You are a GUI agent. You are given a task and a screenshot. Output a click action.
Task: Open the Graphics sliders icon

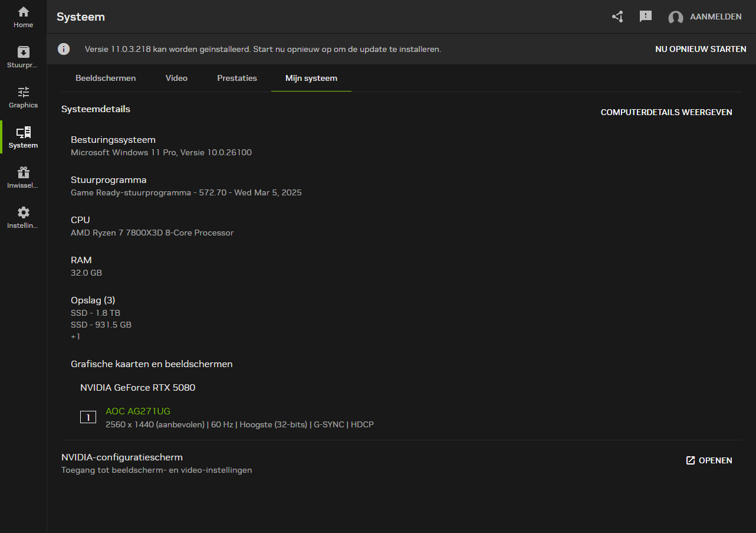point(24,92)
